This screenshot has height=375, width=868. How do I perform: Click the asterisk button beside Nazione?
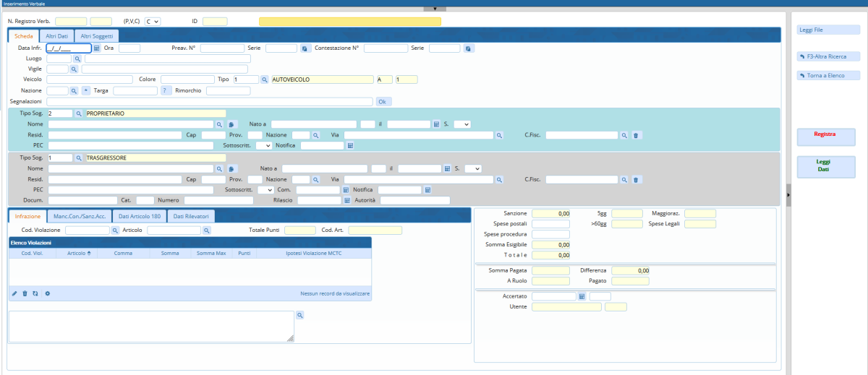pyautogui.click(x=85, y=91)
